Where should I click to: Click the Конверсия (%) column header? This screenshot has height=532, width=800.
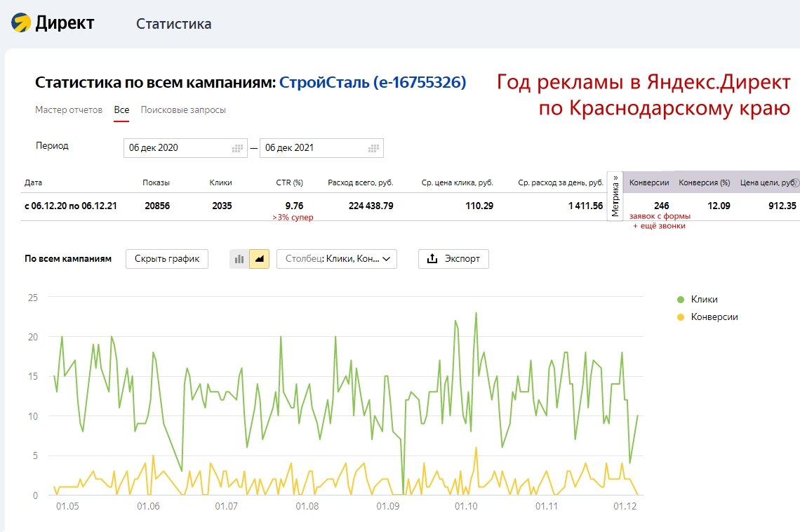click(704, 182)
